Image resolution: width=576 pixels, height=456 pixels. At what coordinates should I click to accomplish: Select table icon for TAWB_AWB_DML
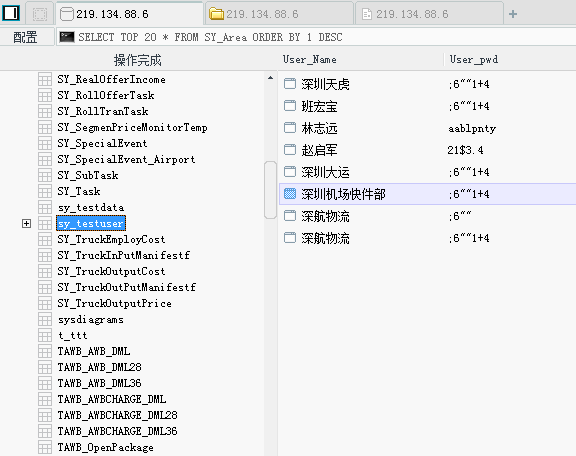[45, 351]
